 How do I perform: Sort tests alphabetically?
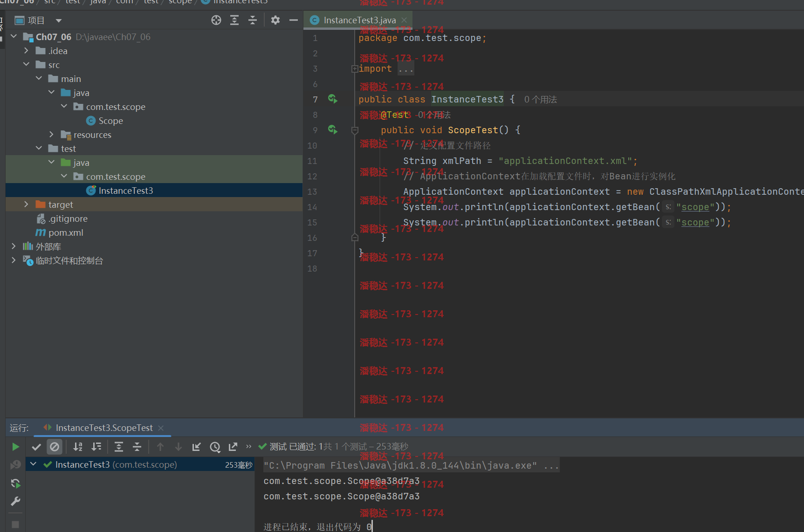[x=78, y=447]
